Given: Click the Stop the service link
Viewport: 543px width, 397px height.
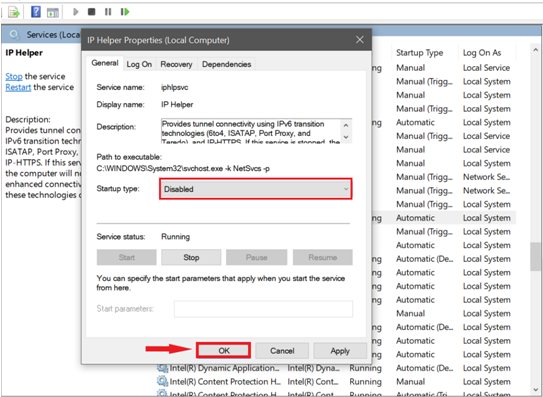Looking at the screenshot, I should 14,76.
